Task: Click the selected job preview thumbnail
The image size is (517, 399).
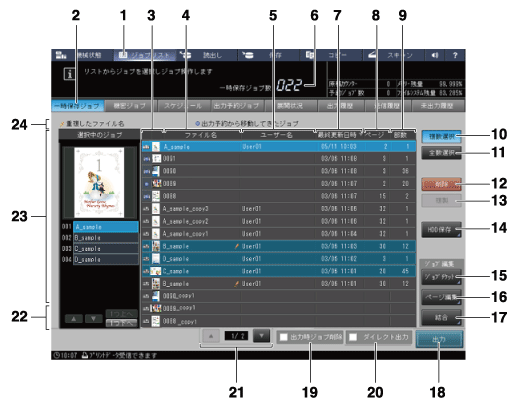Action: 99,183
